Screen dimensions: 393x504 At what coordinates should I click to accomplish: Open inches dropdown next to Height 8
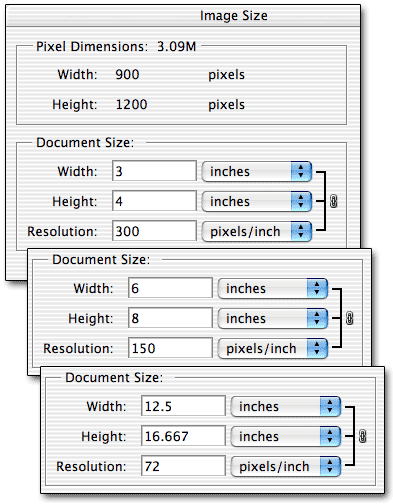click(273, 318)
